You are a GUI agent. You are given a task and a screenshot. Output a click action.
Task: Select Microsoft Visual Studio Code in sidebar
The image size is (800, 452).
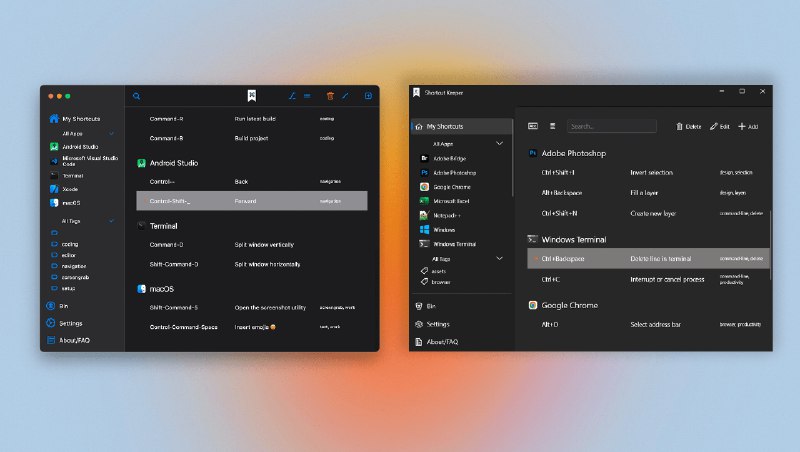(x=84, y=161)
